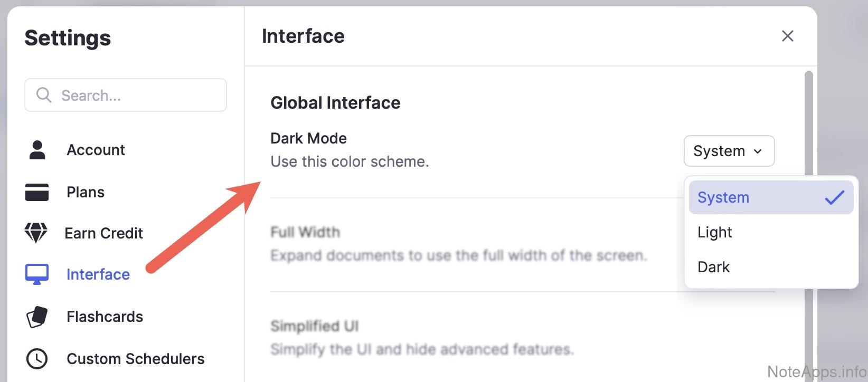Viewport: 868px width, 382px height.
Task: Open the Flashcards settings section
Action: coord(105,317)
